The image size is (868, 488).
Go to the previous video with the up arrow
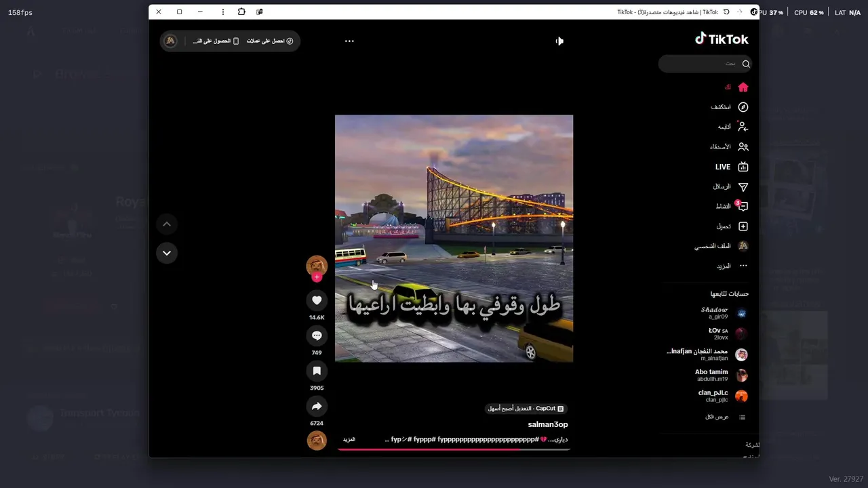point(167,224)
